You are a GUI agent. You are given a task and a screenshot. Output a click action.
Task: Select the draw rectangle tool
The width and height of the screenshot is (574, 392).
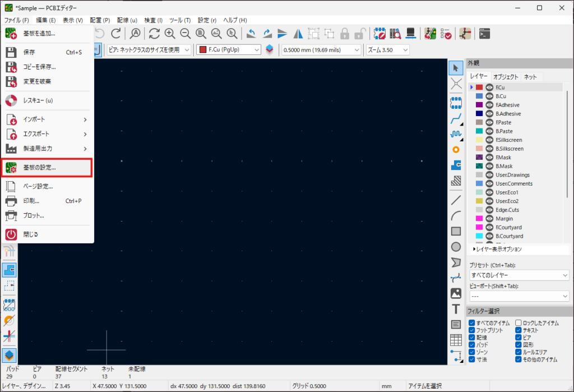(456, 231)
